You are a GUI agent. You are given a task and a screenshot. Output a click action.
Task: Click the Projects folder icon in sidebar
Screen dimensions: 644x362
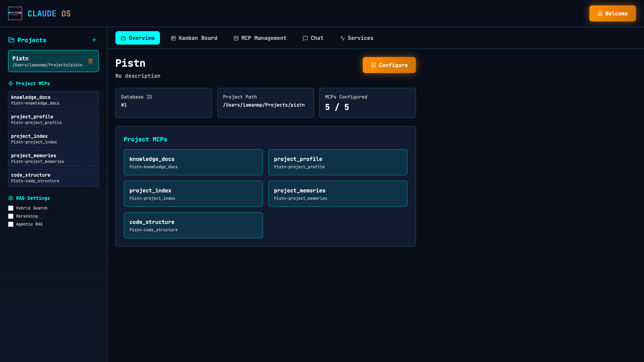point(11,40)
